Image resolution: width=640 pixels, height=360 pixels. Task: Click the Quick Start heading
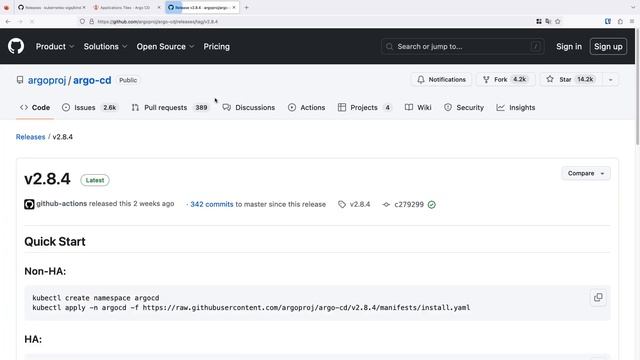point(55,241)
